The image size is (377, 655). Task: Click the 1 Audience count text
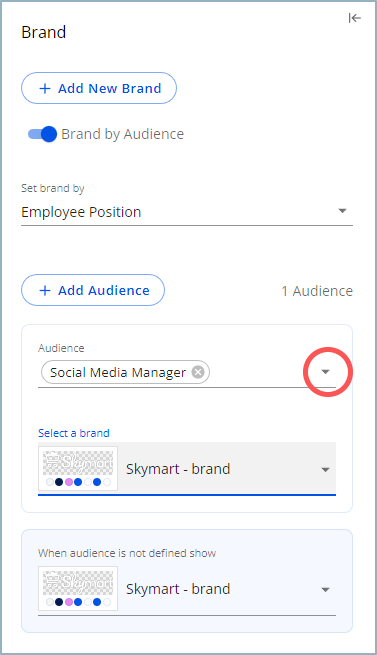(x=317, y=291)
